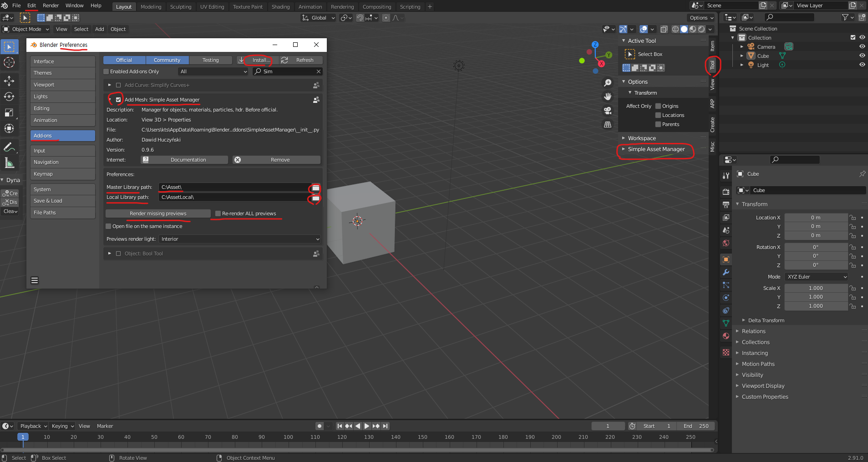This screenshot has width=868, height=462.
Task: Tick Affect Only Parents checkbox
Action: [658, 124]
